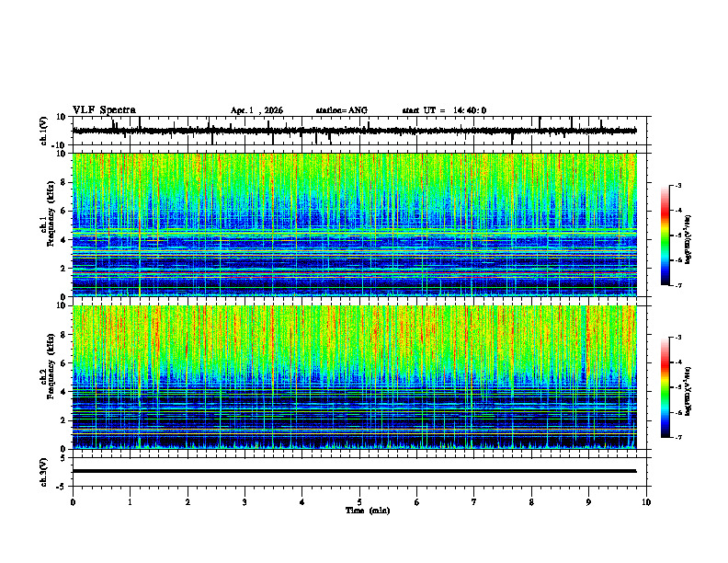Click the ch.2 color bar log(PSD) label

[688, 391]
